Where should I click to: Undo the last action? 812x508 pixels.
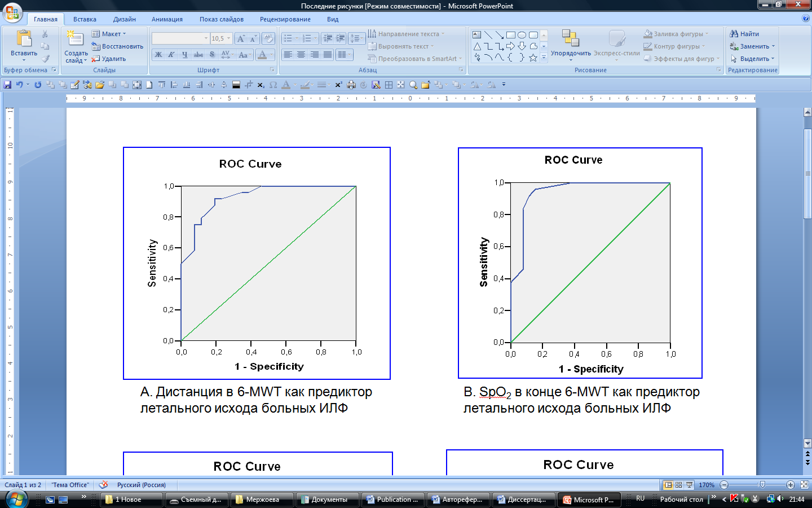19,85
